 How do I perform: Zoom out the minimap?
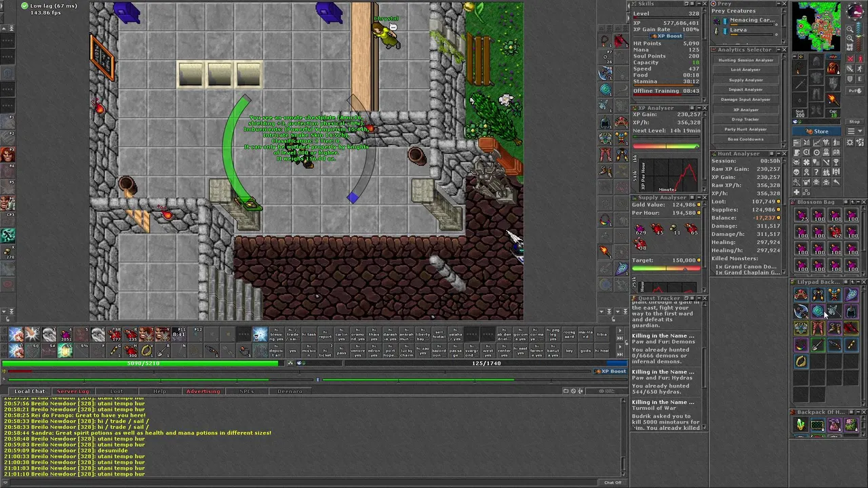[x=850, y=29]
